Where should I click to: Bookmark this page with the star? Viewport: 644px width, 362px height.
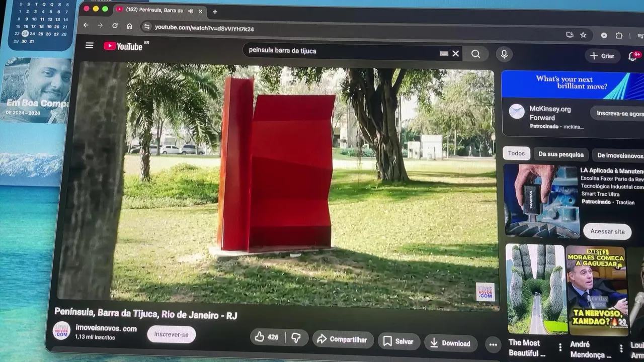click(x=583, y=35)
